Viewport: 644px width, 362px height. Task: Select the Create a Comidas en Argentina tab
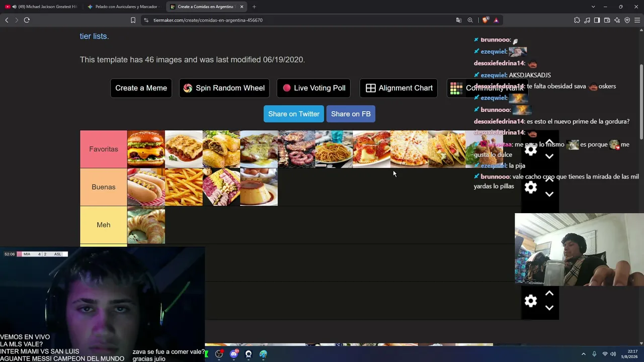206,7
